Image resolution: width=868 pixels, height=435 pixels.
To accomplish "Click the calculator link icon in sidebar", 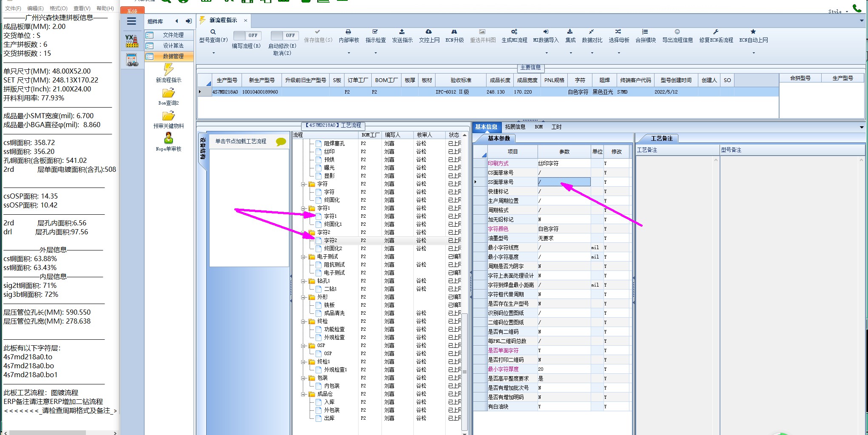I will [x=132, y=60].
